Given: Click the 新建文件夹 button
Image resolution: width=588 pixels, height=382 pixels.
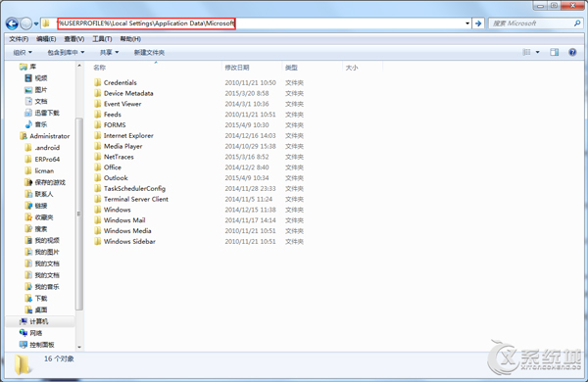Looking at the screenshot, I should (x=149, y=53).
